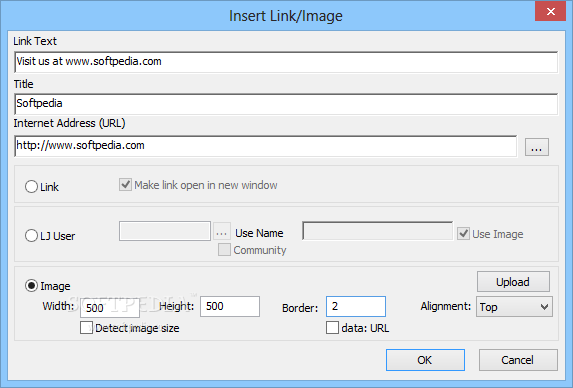Click the OK button
Viewport: 573px width, 388px height.
[x=425, y=360]
